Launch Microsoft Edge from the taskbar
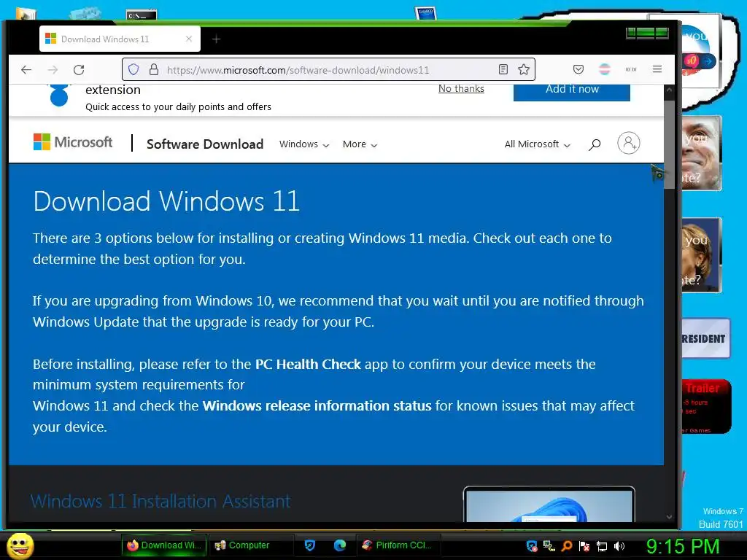 point(340,545)
